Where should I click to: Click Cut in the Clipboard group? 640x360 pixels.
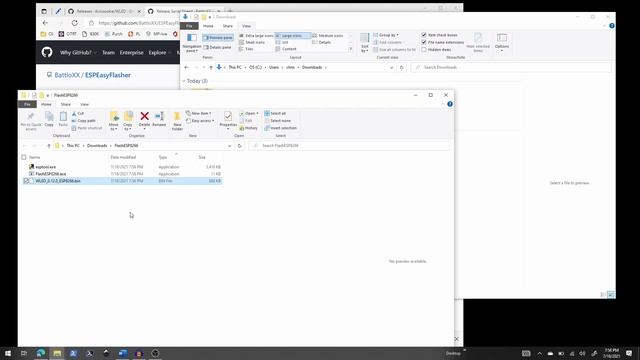tap(78, 113)
